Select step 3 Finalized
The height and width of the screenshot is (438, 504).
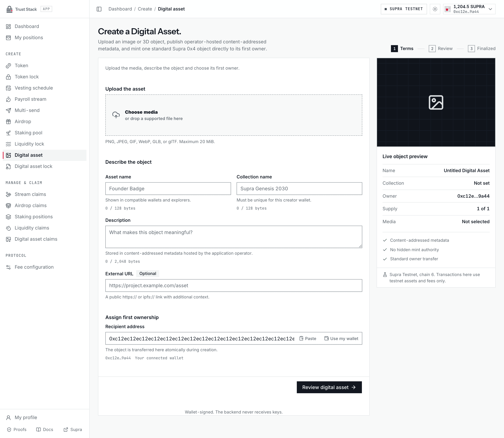coord(481,49)
